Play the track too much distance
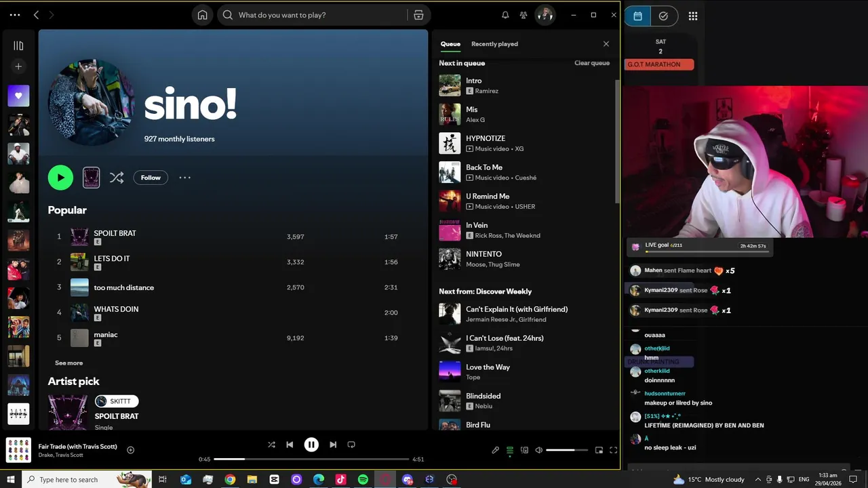The width and height of the screenshot is (868, 488). pyautogui.click(x=233, y=287)
